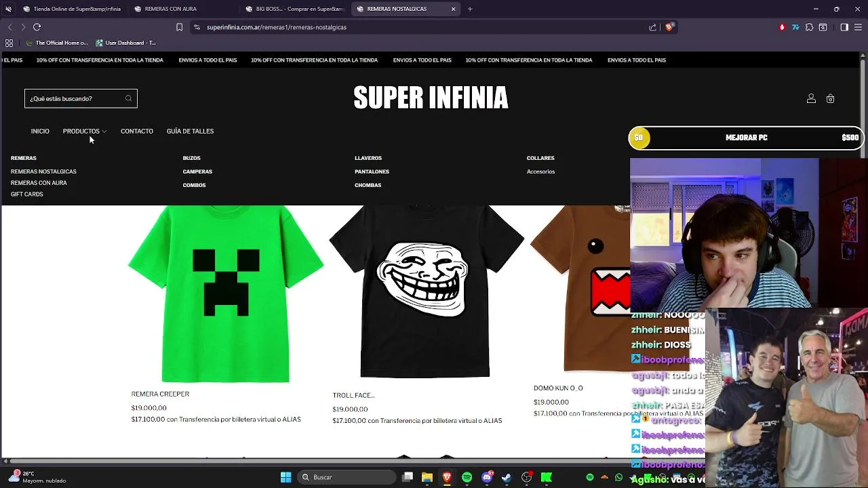868x488 pixels.
Task: Open GIFT CARDS submenu link
Action: [x=27, y=194]
